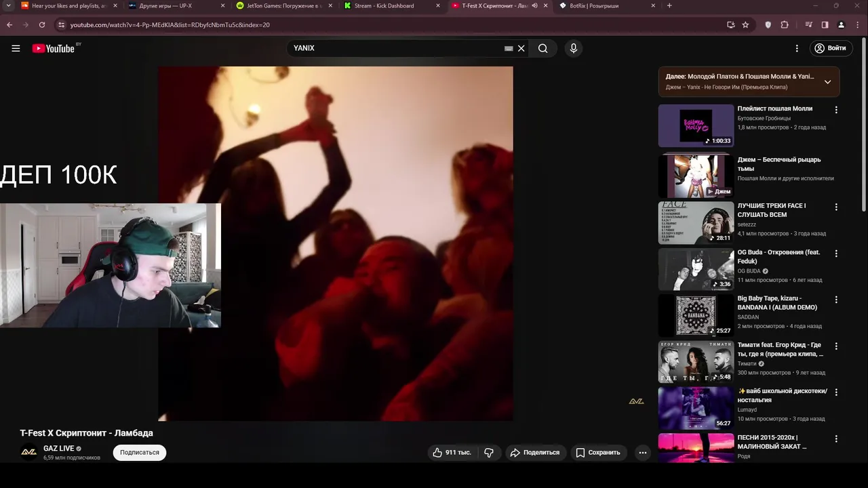Focus the YouTube search field with YANIX
Viewport: 868px width, 488px height.
click(x=397, y=48)
